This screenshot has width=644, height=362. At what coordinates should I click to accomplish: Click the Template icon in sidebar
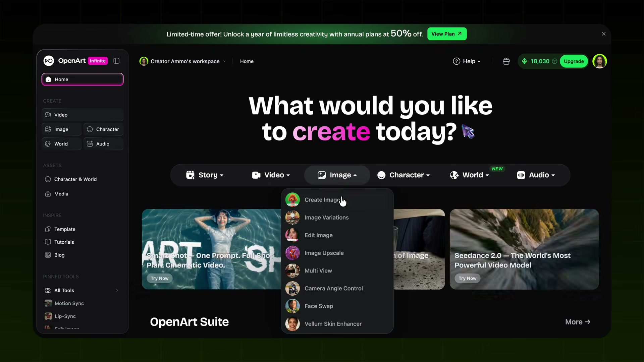click(48, 229)
